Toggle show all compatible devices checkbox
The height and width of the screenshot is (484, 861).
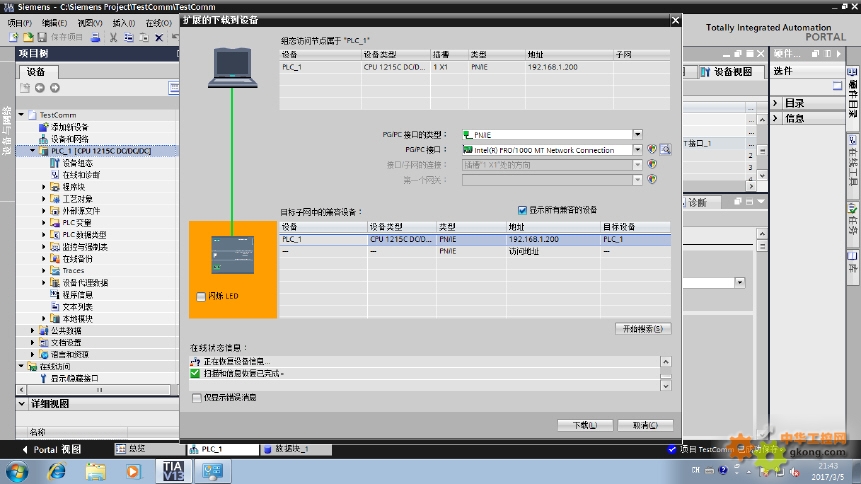coord(522,210)
